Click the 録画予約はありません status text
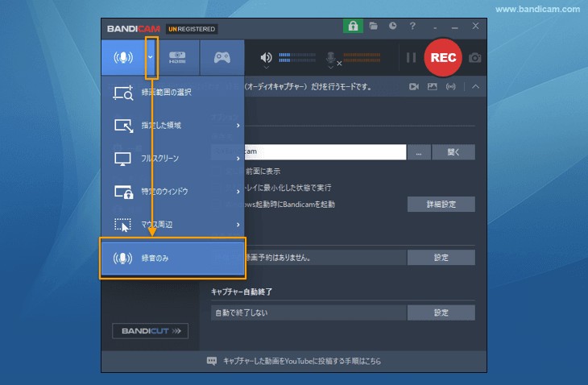The height and width of the screenshot is (385, 588). (278, 258)
